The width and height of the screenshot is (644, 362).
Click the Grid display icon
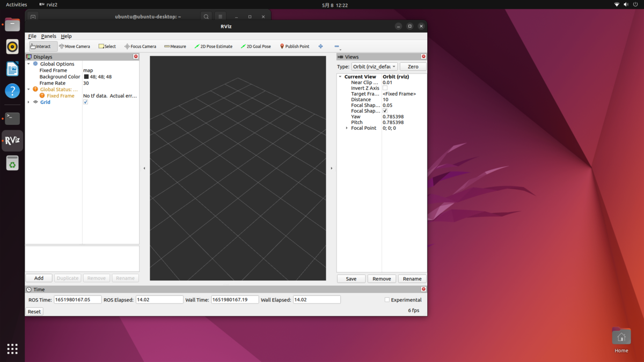click(x=35, y=102)
